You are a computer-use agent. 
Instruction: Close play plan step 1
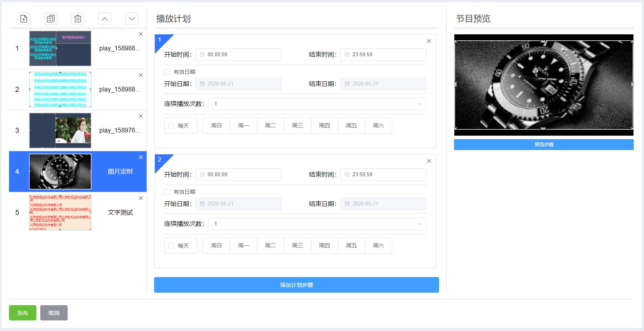(429, 41)
